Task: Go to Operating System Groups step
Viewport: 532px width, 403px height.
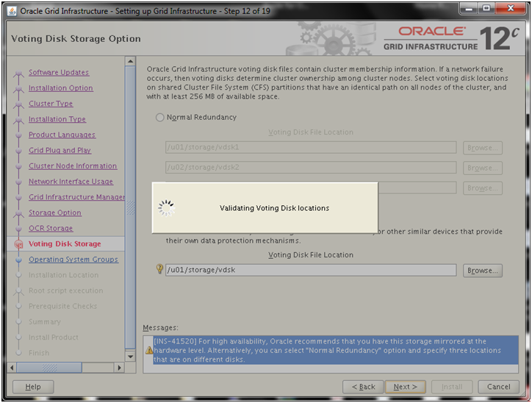Action: [73, 260]
